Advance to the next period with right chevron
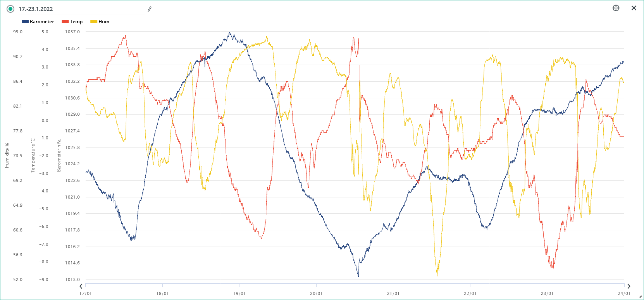This screenshot has height=300, width=644. point(629,286)
